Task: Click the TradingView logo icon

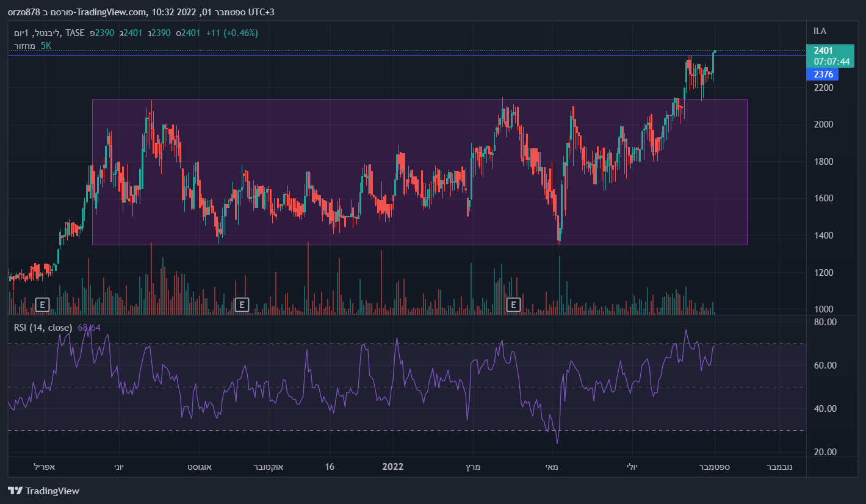Action: coord(15,491)
